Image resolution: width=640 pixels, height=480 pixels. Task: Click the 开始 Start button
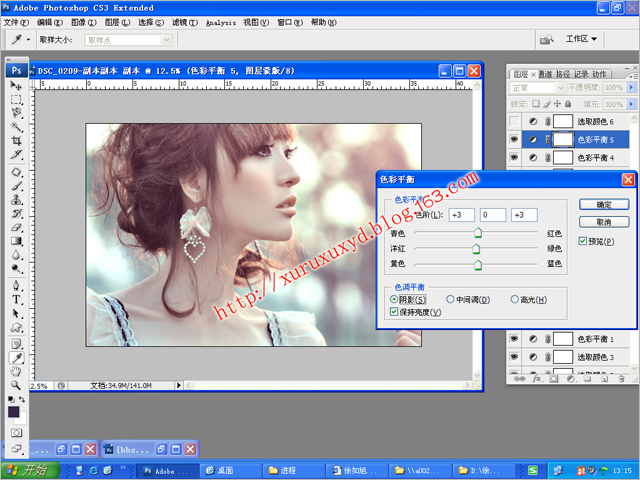pyautogui.click(x=30, y=470)
